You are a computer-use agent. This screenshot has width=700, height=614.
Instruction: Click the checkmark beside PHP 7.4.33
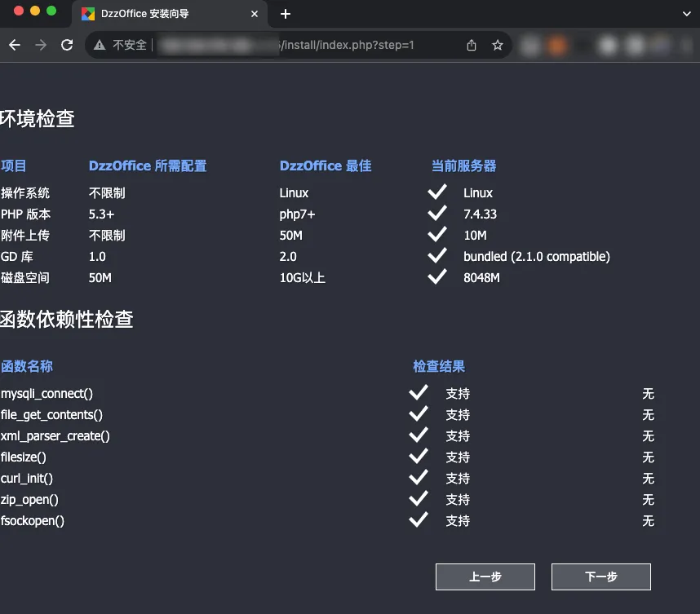coord(437,214)
